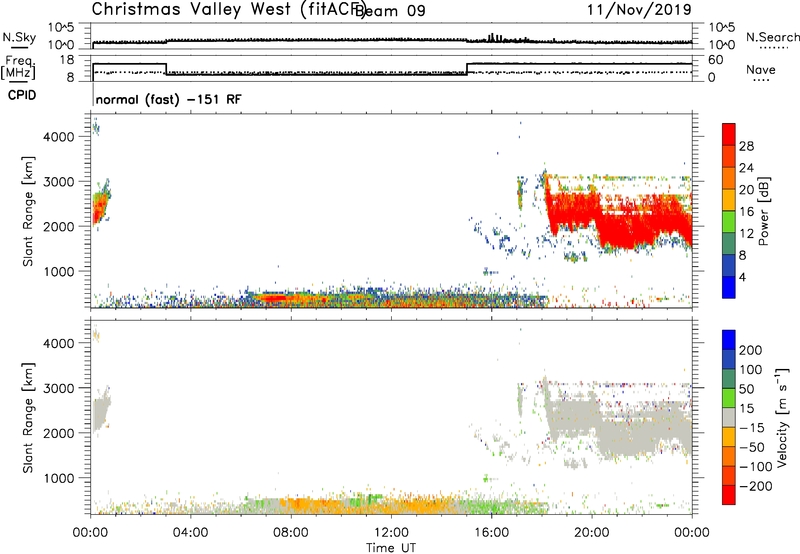Image resolution: width=800 pixels, height=554 pixels.
Task: Click the 'Time UT' axis label
Action: pyautogui.click(x=391, y=548)
